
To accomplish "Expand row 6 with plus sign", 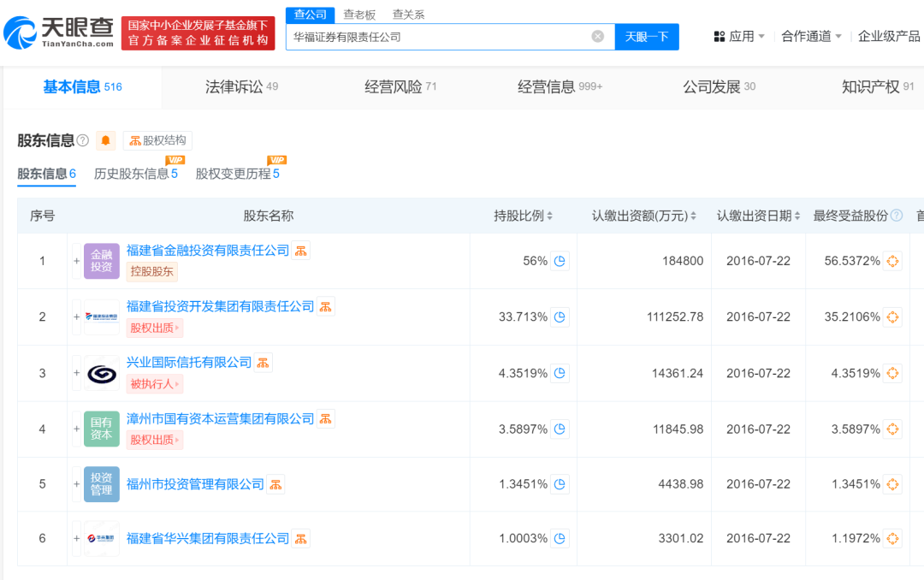I will click(x=77, y=539).
